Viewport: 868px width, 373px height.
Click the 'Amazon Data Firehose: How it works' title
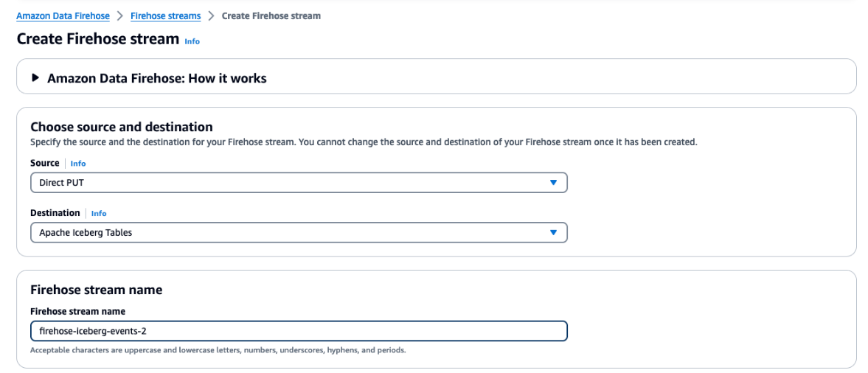coord(156,78)
